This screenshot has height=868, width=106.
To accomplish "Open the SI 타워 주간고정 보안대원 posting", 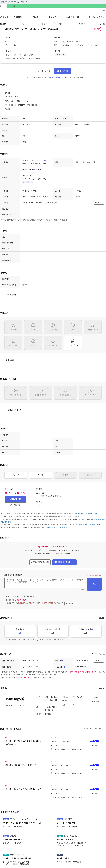I will [20, 765].
